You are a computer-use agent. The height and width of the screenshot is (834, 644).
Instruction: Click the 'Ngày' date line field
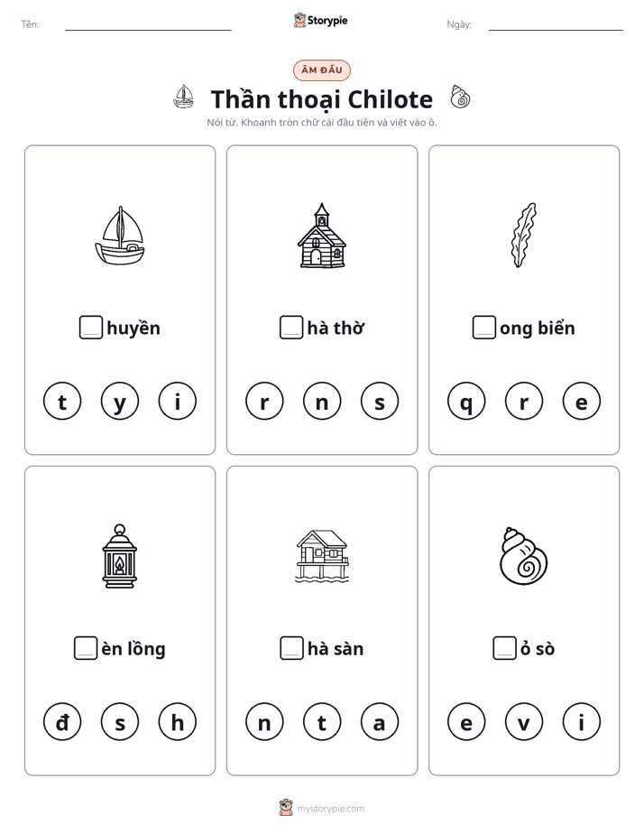point(556,24)
